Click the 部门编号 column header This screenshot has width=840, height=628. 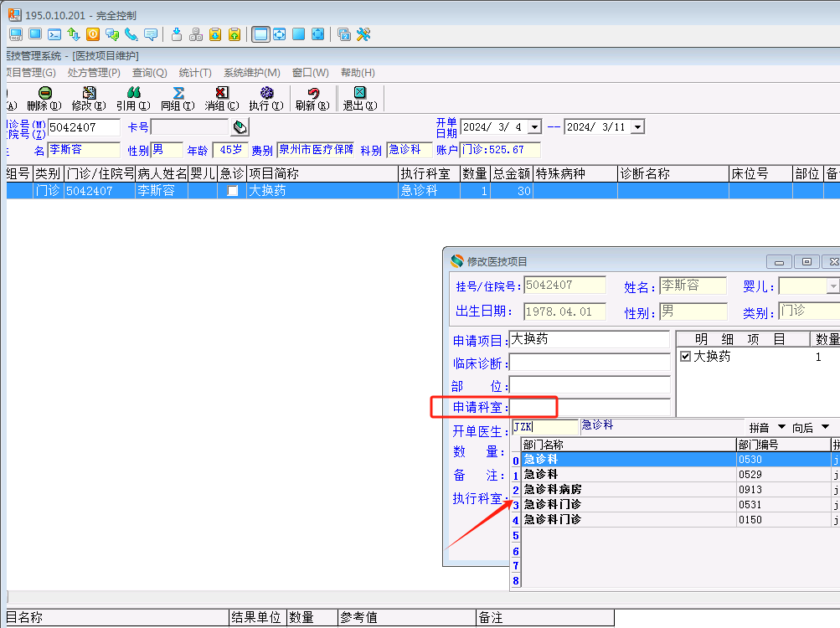[783, 445]
